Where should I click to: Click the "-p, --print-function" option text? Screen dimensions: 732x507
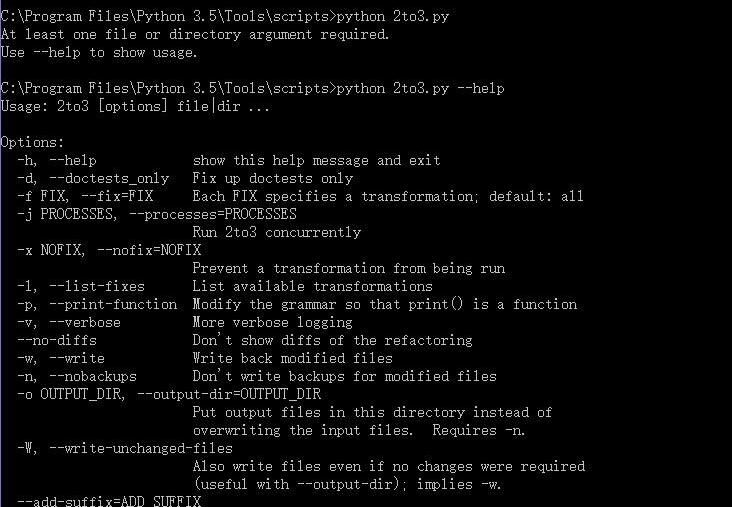pos(96,305)
